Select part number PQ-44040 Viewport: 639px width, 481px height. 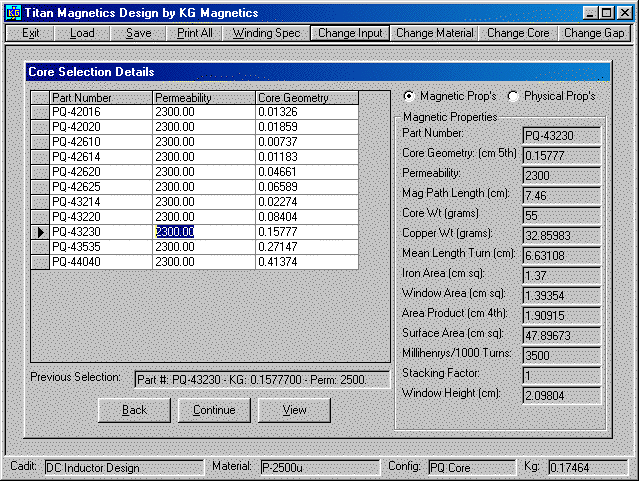pos(101,262)
